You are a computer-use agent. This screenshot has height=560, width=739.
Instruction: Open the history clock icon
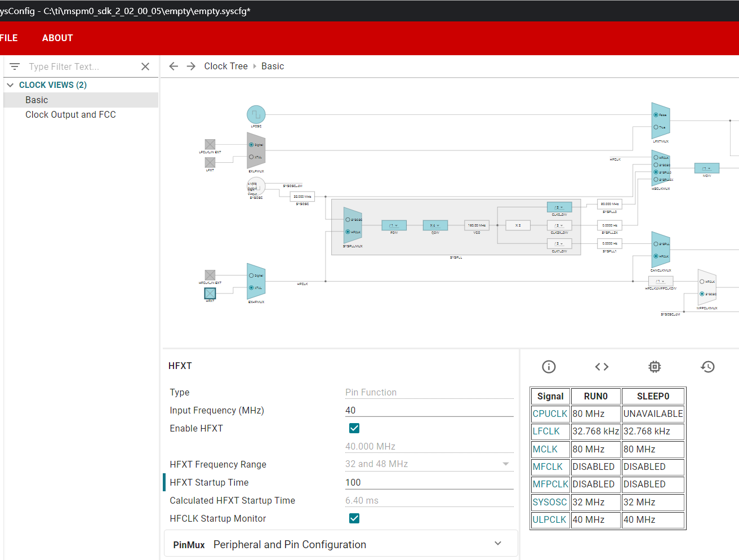point(707,367)
